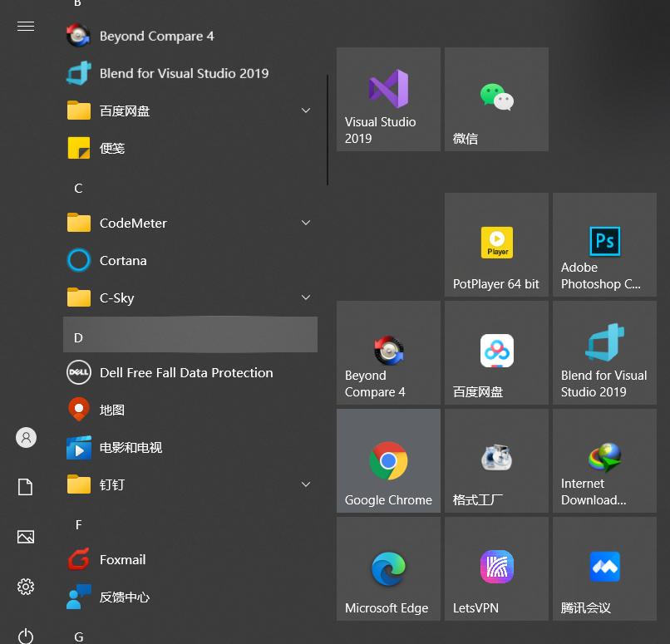Select Cortana from the app list
670x644 pixels.
tap(123, 260)
